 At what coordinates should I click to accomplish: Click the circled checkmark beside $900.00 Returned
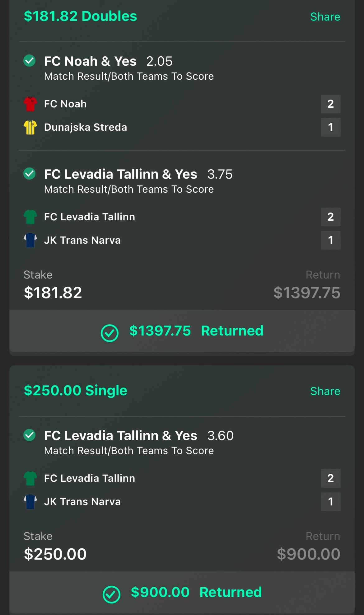(111, 594)
